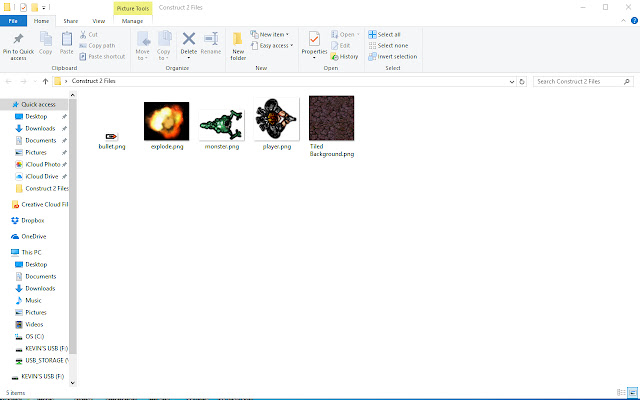Select Quick access in navigation pane
The width and height of the screenshot is (640, 400).
coord(34,104)
